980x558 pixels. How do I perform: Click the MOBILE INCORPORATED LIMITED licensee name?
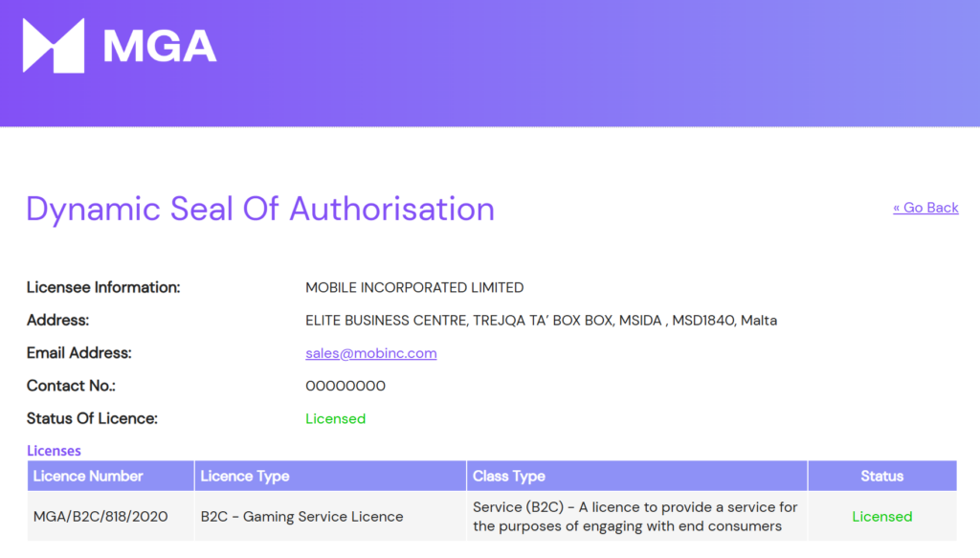[414, 287]
